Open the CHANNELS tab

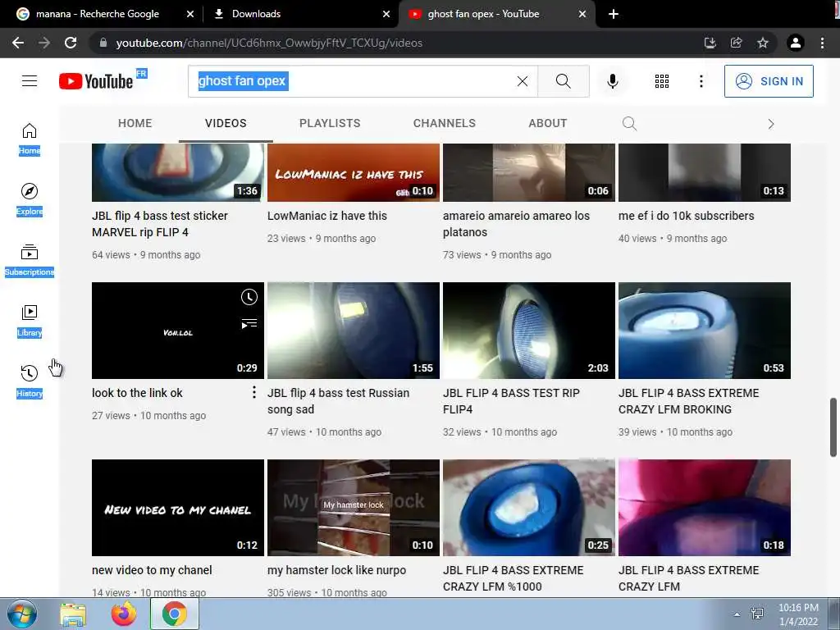pyautogui.click(x=444, y=123)
